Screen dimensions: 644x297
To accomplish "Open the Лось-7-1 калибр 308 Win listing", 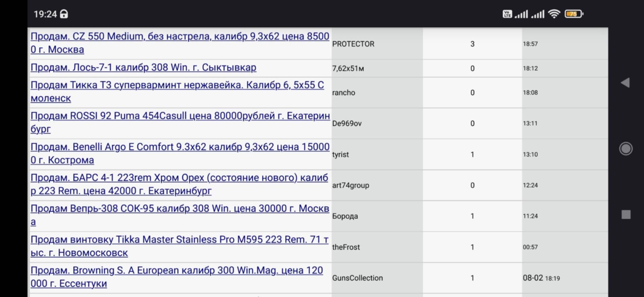I will point(143,67).
